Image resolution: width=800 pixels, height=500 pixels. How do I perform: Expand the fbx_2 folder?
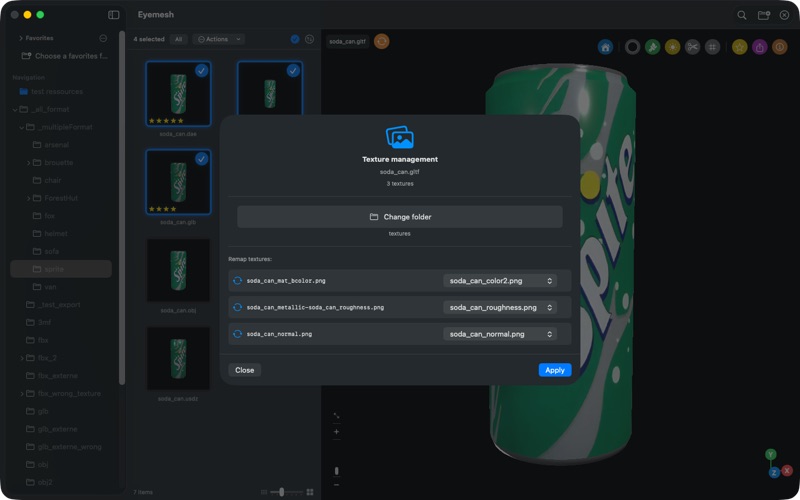22,358
